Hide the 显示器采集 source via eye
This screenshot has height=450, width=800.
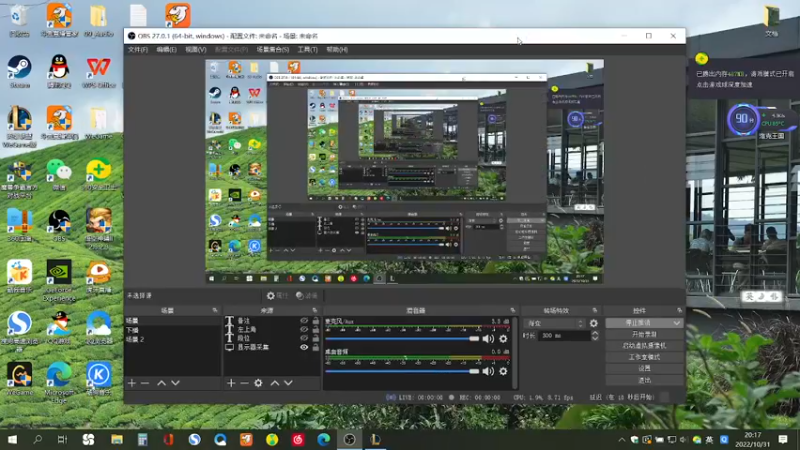(x=304, y=347)
